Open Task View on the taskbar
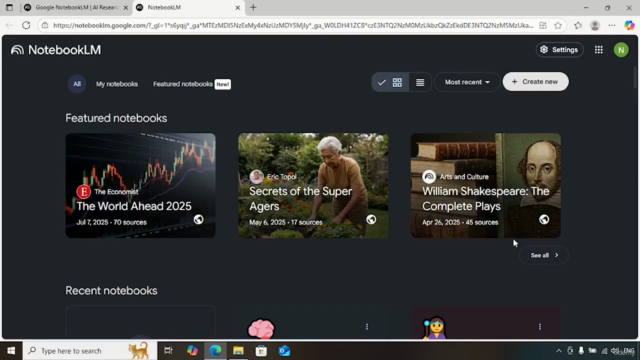Viewport: 640px width, 360px height. click(x=168, y=351)
